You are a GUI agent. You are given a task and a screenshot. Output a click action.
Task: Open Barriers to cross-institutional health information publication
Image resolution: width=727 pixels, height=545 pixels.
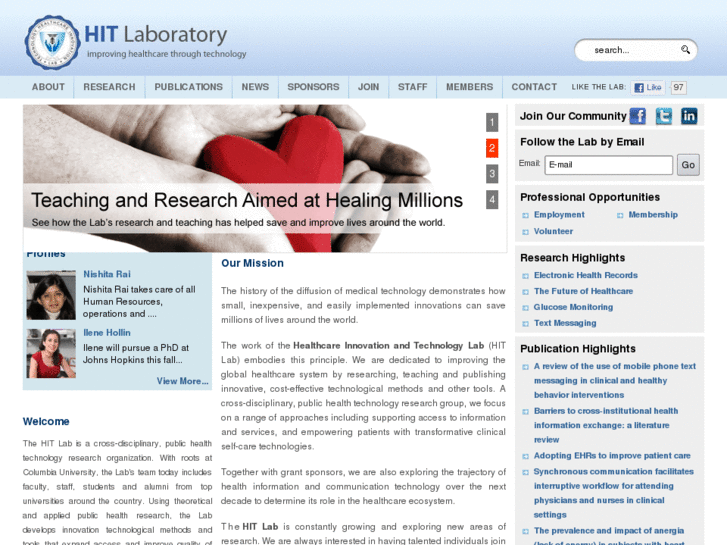[606, 425]
